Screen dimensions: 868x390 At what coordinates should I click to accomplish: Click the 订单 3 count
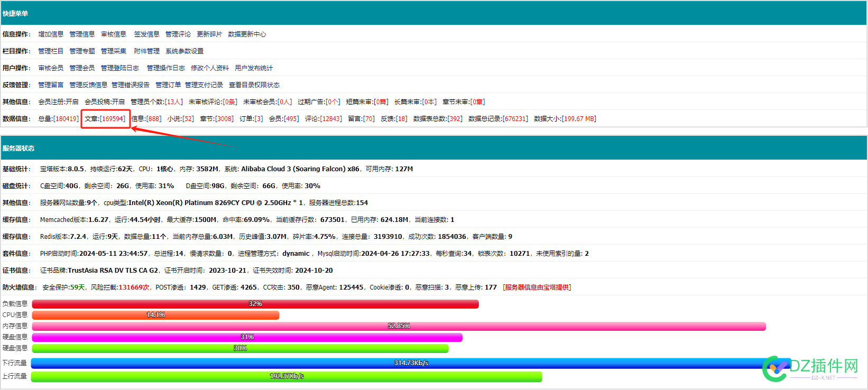251,119
